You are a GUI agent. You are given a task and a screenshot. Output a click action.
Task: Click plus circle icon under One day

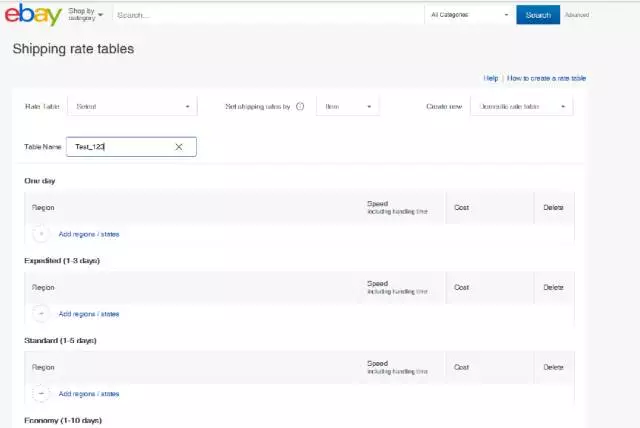[x=41, y=234]
